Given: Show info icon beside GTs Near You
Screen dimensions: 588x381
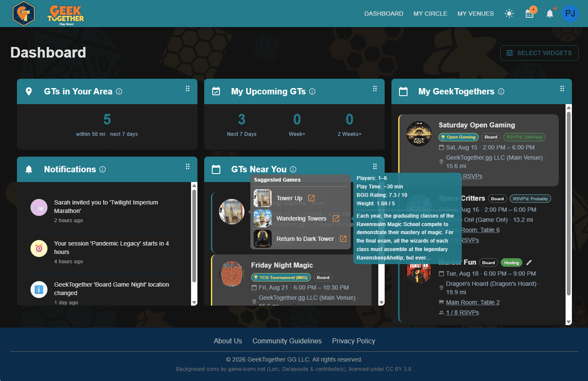Looking at the screenshot, I should (293, 169).
